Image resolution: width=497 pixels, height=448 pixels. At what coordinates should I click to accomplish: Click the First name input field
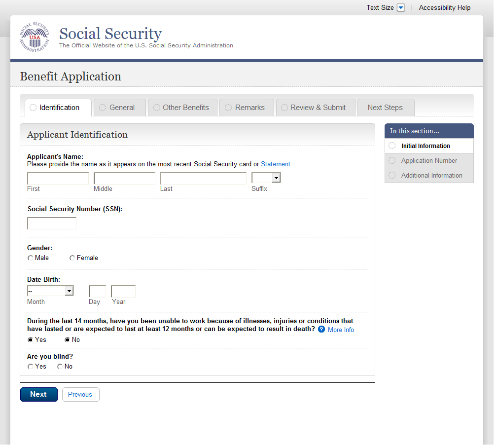click(58, 179)
